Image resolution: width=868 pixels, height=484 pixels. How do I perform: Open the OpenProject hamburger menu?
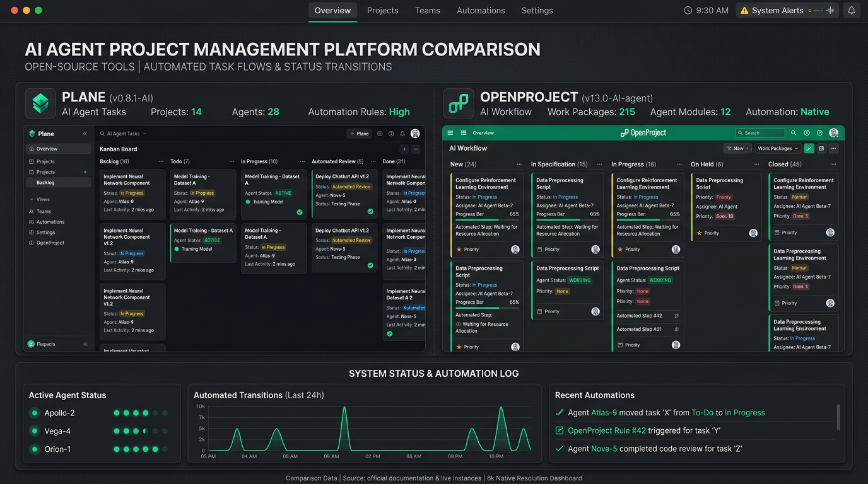click(x=450, y=133)
